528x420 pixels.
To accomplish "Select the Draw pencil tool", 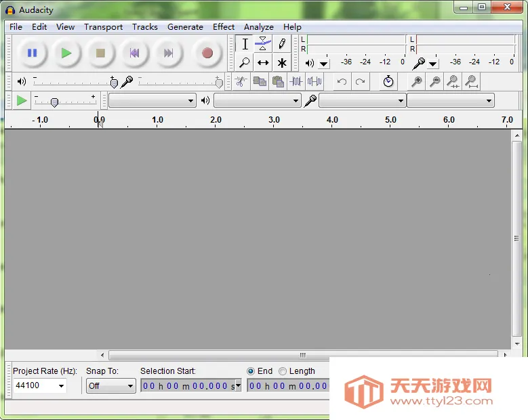I will click(x=282, y=44).
